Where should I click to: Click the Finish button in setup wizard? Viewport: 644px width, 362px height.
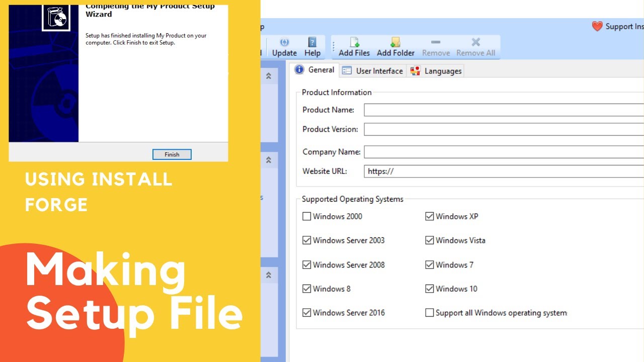[172, 154]
